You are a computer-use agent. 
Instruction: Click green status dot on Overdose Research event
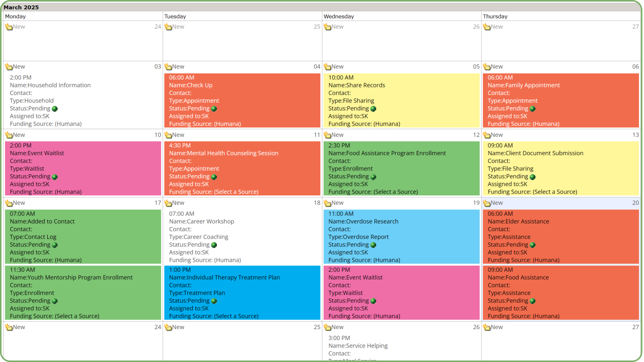pyautogui.click(x=373, y=245)
